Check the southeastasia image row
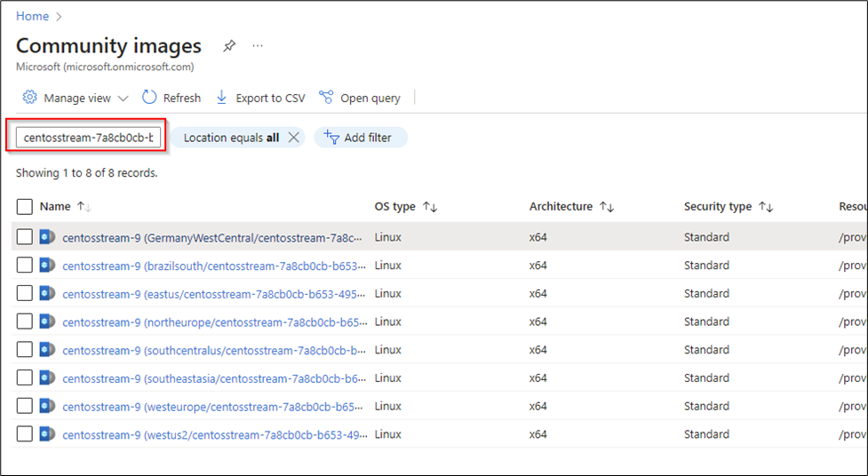868x476 pixels. (x=24, y=378)
